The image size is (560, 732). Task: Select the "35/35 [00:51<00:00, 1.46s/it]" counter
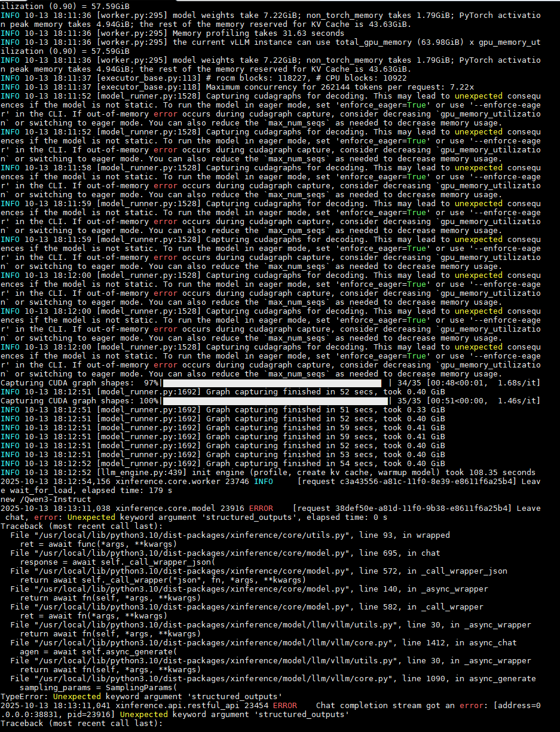click(469, 401)
